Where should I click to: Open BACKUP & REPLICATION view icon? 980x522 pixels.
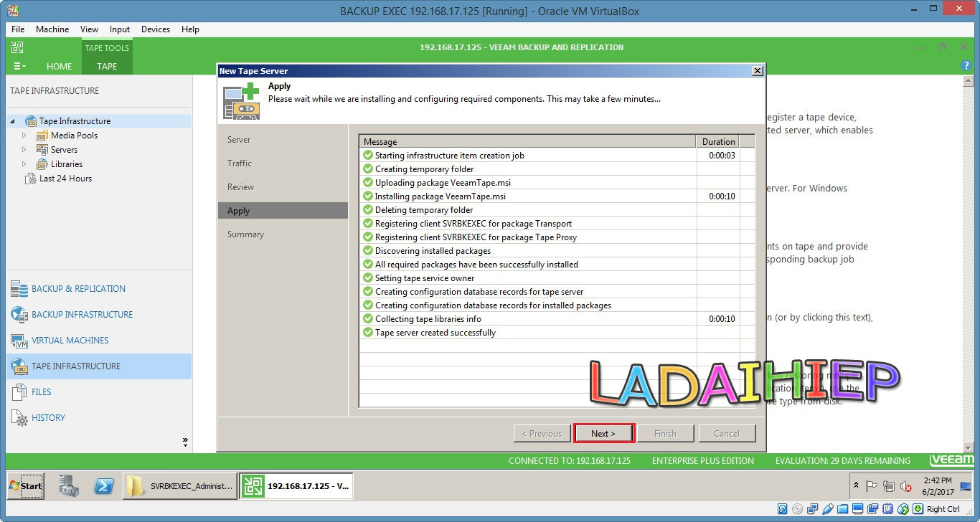pyautogui.click(x=19, y=289)
